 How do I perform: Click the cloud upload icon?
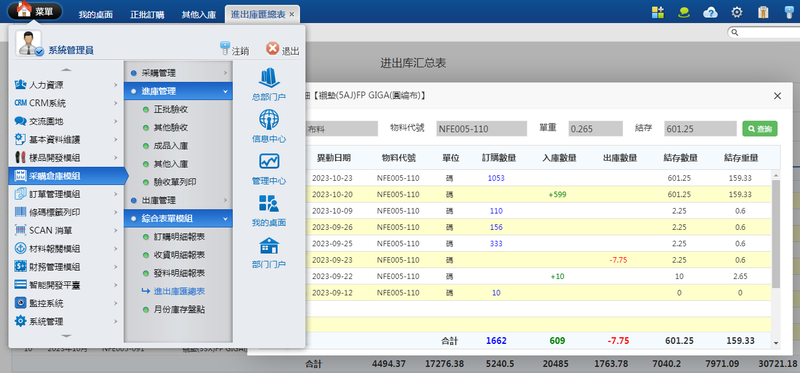coord(710,12)
